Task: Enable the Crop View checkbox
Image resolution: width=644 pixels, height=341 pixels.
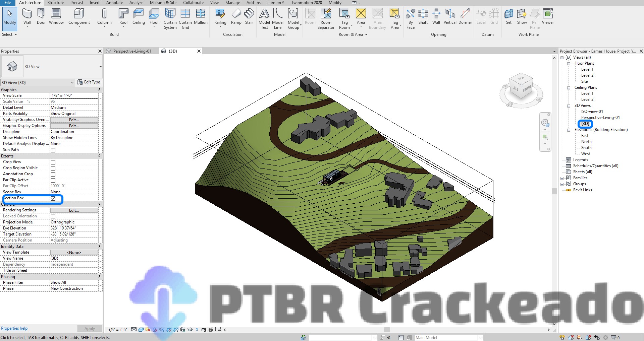Action: (53, 162)
